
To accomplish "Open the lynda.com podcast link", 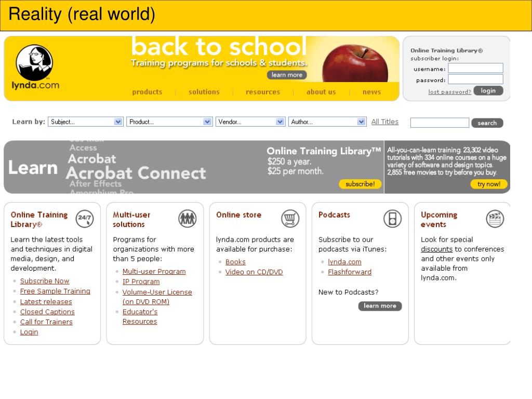I will (x=345, y=262).
